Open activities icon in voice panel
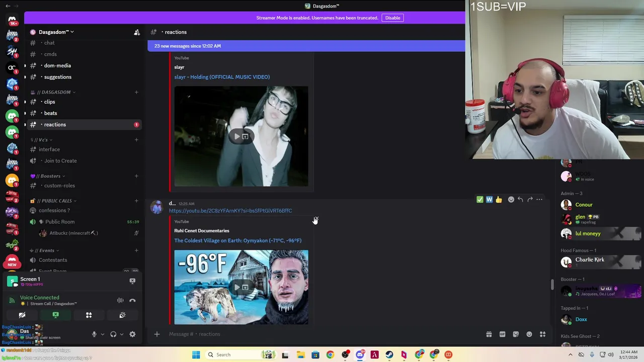The image size is (644, 362). [89, 315]
